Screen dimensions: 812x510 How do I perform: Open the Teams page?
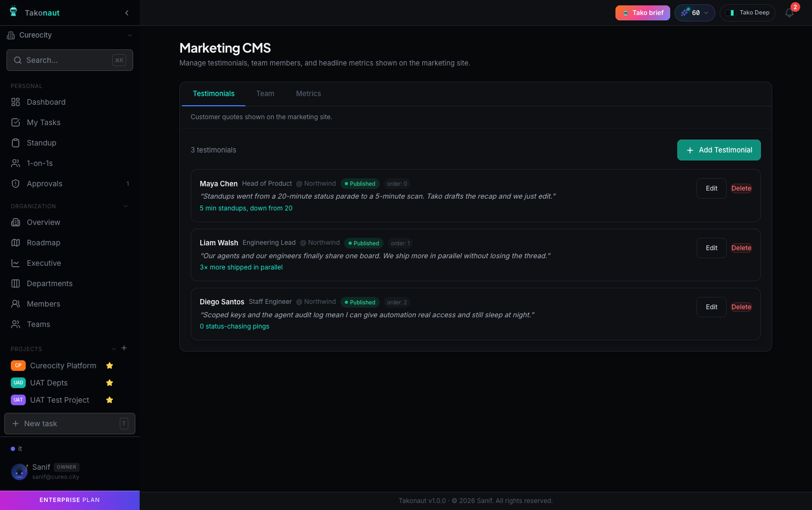(70, 324)
